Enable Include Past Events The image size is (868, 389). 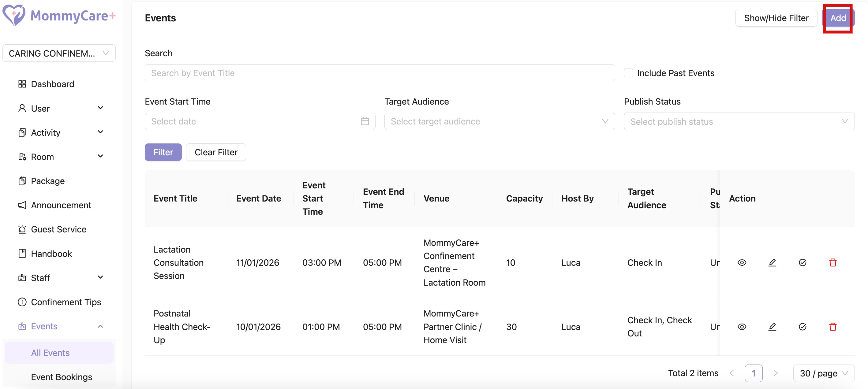click(628, 73)
